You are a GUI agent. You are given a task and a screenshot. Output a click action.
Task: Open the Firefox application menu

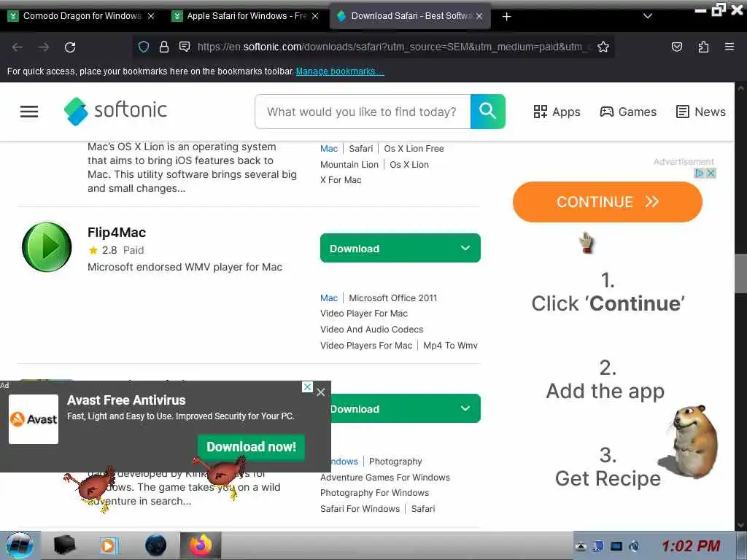[729, 47]
